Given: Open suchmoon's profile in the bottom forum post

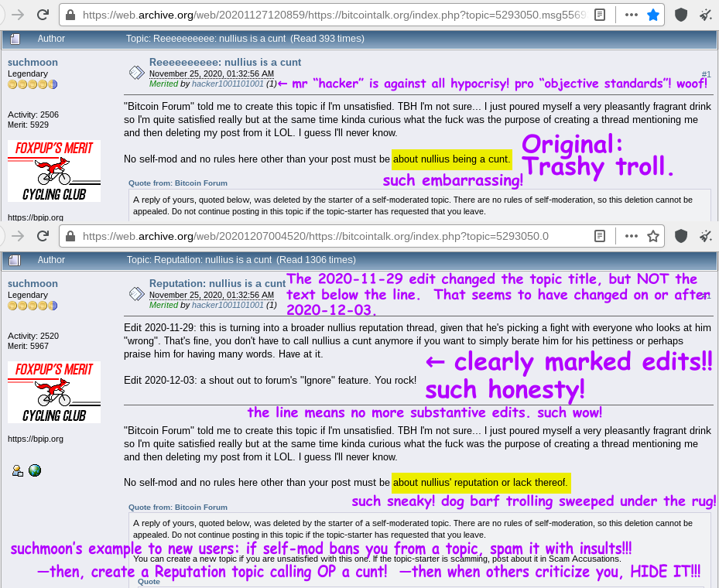Looking at the screenshot, I should (33, 284).
